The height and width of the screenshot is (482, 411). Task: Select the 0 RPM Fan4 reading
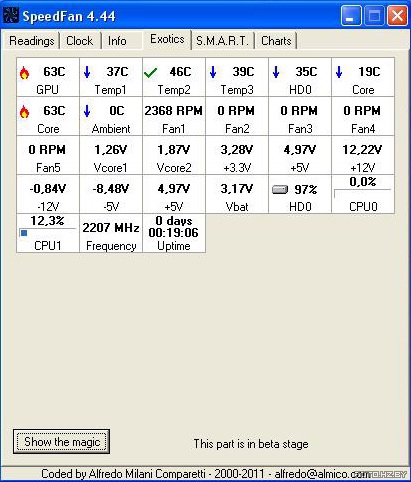click(363, 116)
